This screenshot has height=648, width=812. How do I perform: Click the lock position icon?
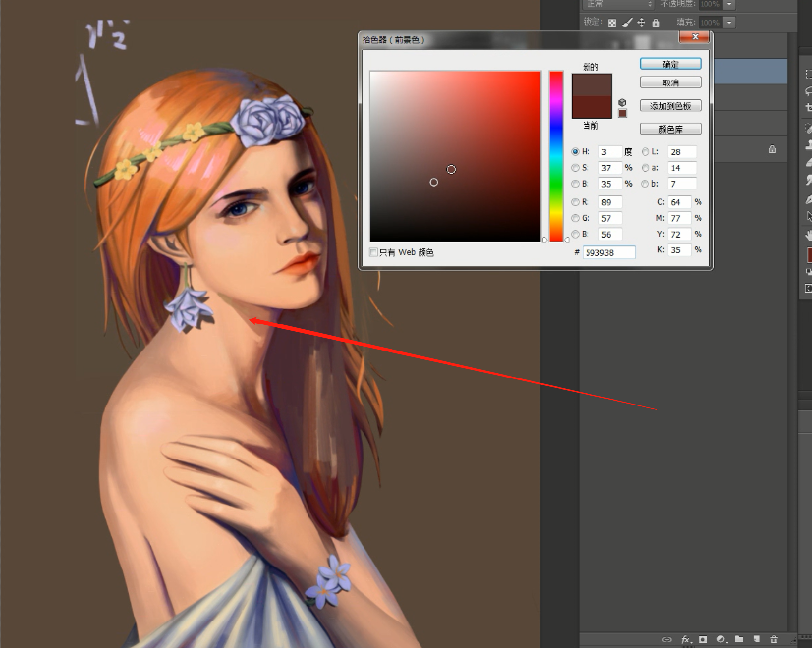click(641, 23)
